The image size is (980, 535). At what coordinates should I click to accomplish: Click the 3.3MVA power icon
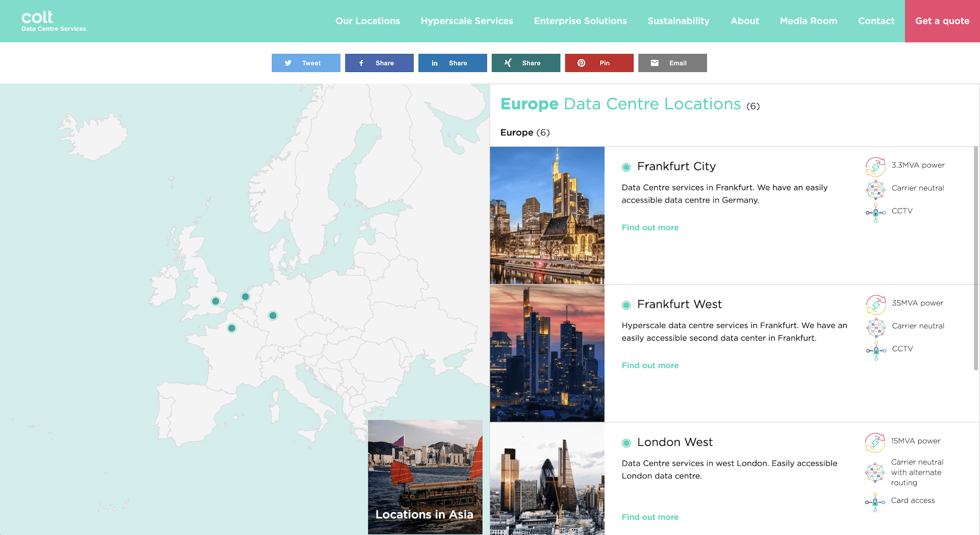point(875,166)
